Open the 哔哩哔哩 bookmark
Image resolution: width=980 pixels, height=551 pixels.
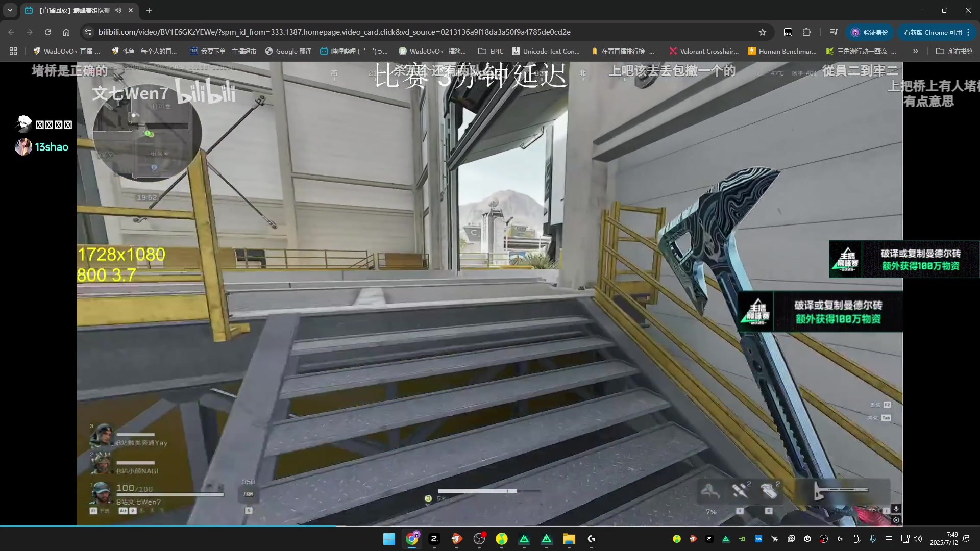(x=354, y=51)
